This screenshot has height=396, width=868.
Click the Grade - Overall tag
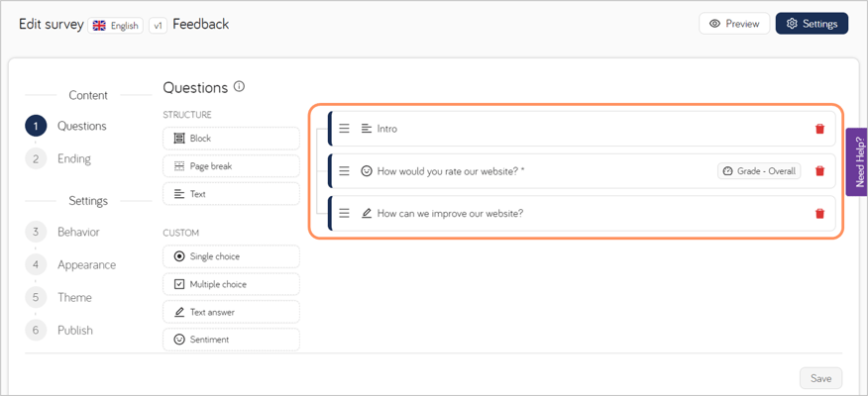[759, 171]
